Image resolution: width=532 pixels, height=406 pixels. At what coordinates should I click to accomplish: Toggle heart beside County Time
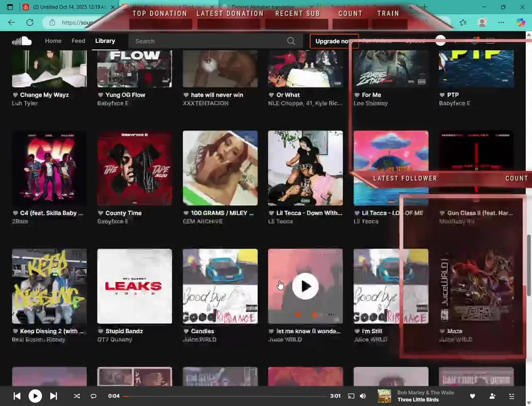point(100,213)
